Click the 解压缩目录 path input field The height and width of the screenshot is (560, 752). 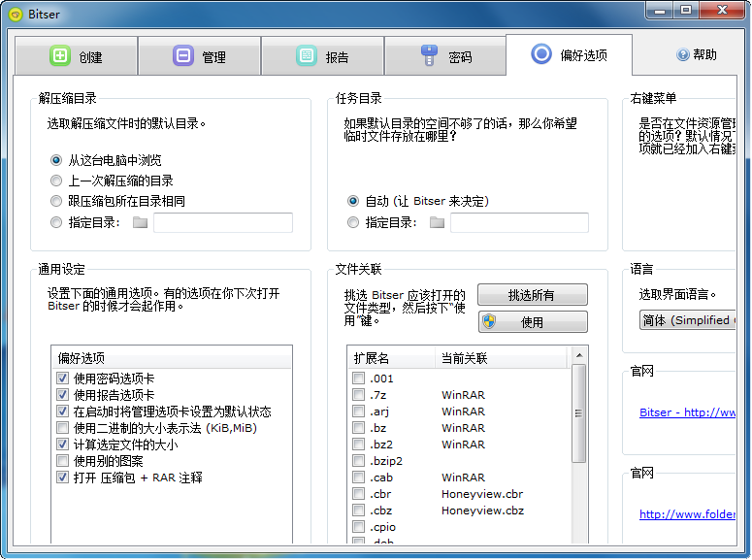point(222,223)
